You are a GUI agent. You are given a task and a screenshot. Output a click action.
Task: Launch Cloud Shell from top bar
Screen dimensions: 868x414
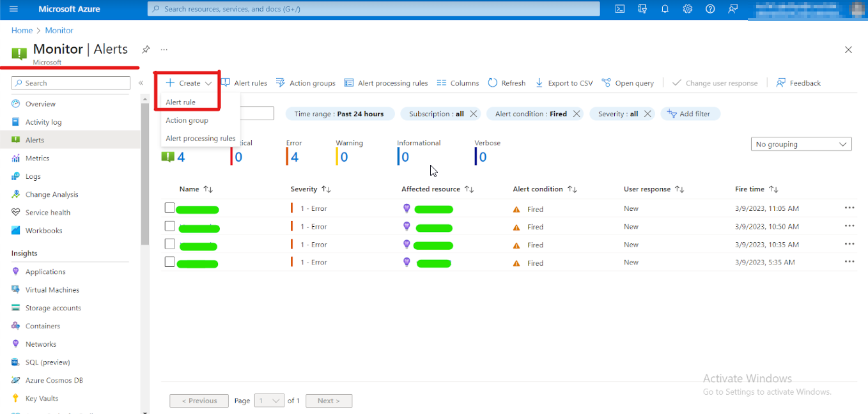tap(620, 9)
